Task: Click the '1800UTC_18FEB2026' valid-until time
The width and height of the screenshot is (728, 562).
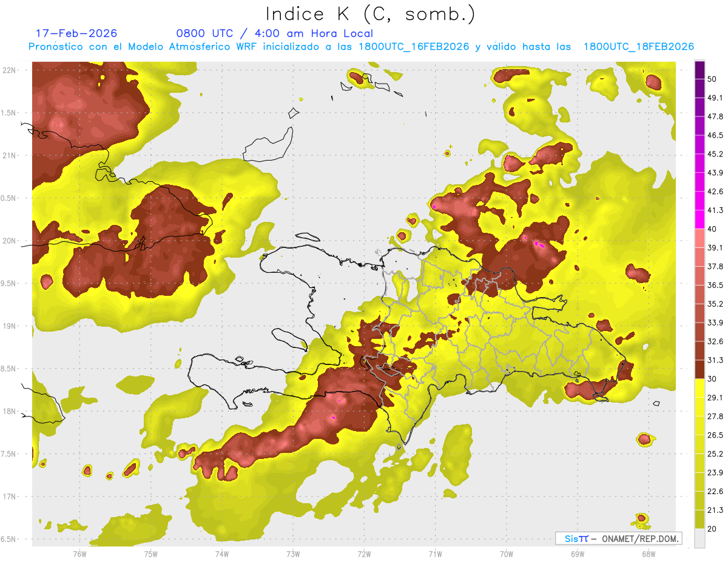Action: click(x=639, y=47)
